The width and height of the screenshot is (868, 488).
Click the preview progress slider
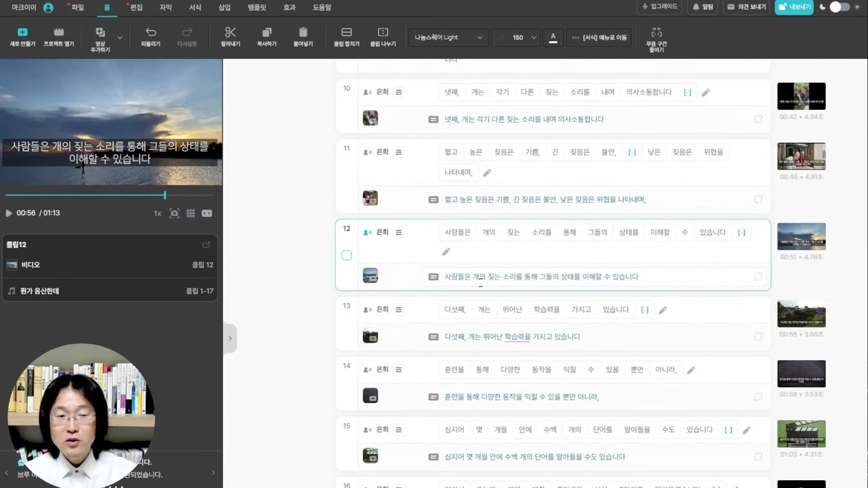pyautogui.click(x=110, y=194)
